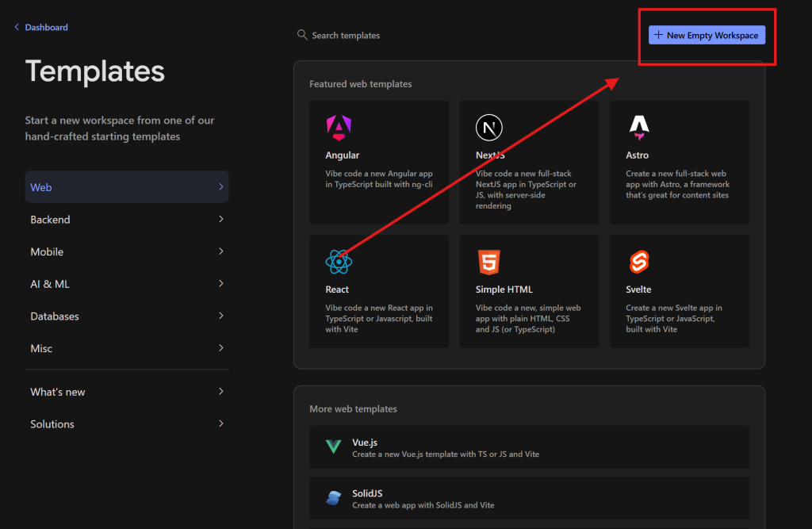Select the AI & ML category label
The image size is (812, 529).
pyautogui.click(x=50, y=284)
